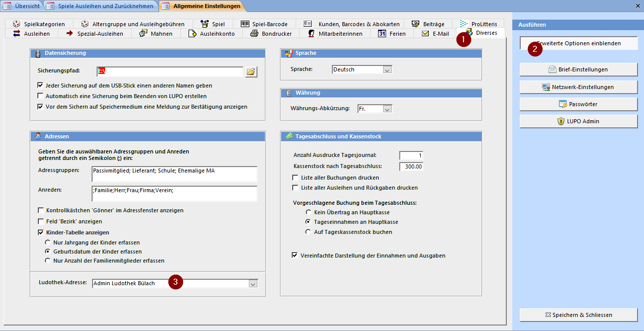644x331 pixels.
Task: Open the Beiträge settings tab
Action: 428,24
